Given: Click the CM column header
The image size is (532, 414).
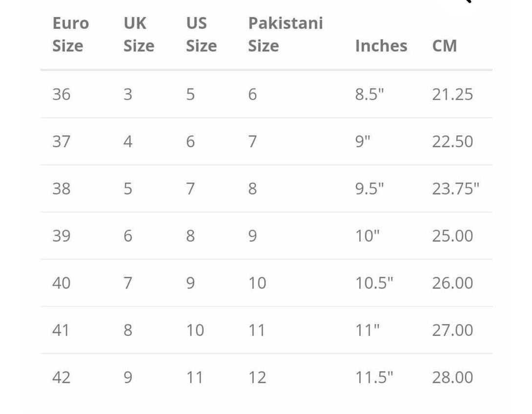Looking at the screenshot, I should 444,46.
